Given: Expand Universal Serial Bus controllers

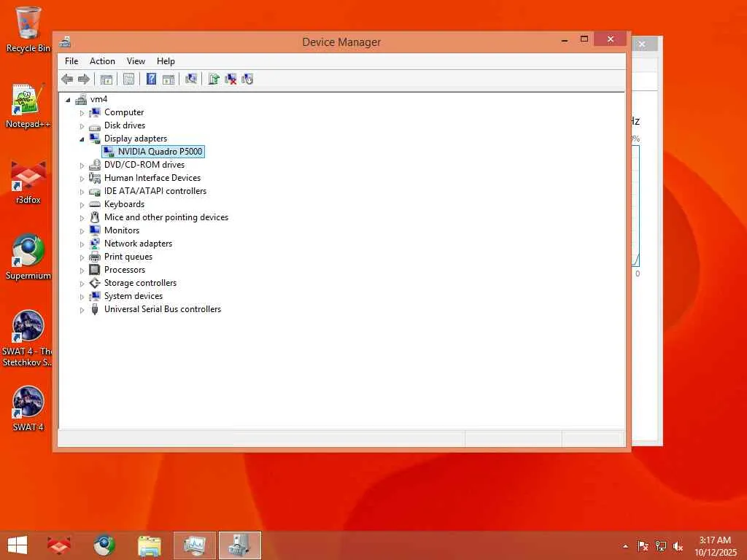Looking at the screenshot, I should click(x=82, y=310).
